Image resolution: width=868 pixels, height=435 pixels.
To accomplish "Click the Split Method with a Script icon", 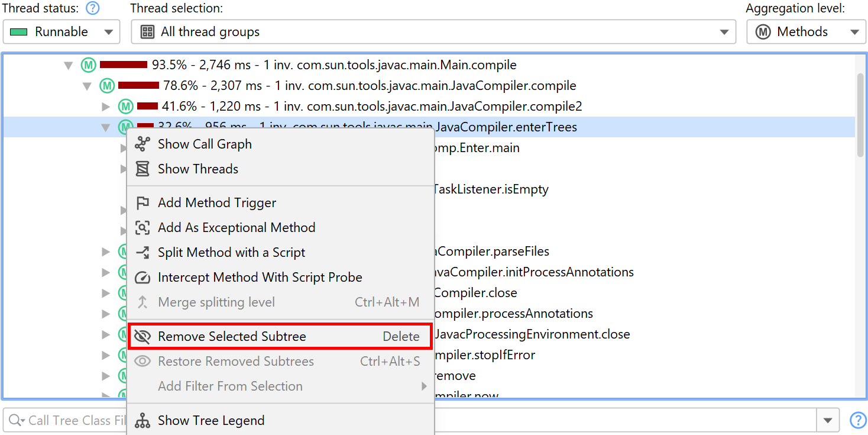I will pyautogui.click(x=142, y=253).
